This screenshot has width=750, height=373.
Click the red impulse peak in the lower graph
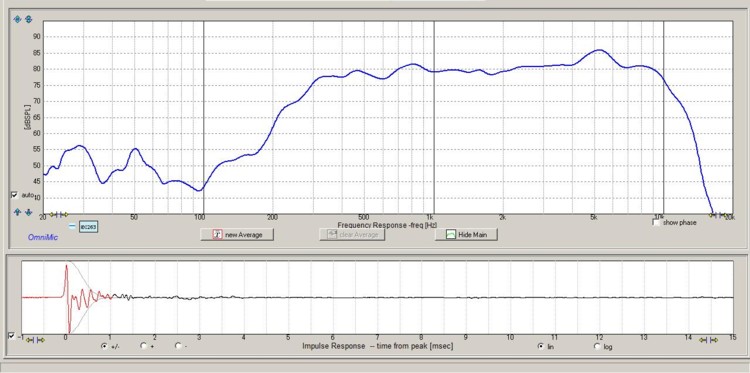[66, 266]
